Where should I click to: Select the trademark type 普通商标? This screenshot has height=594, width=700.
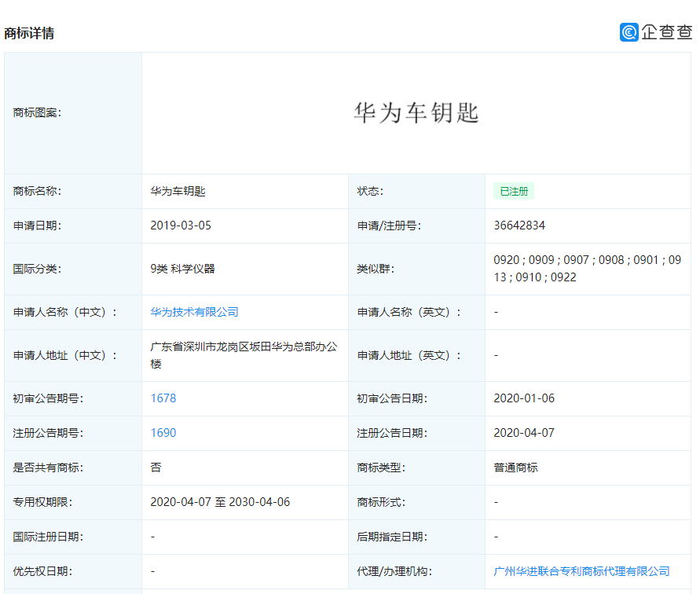[515, 467]
